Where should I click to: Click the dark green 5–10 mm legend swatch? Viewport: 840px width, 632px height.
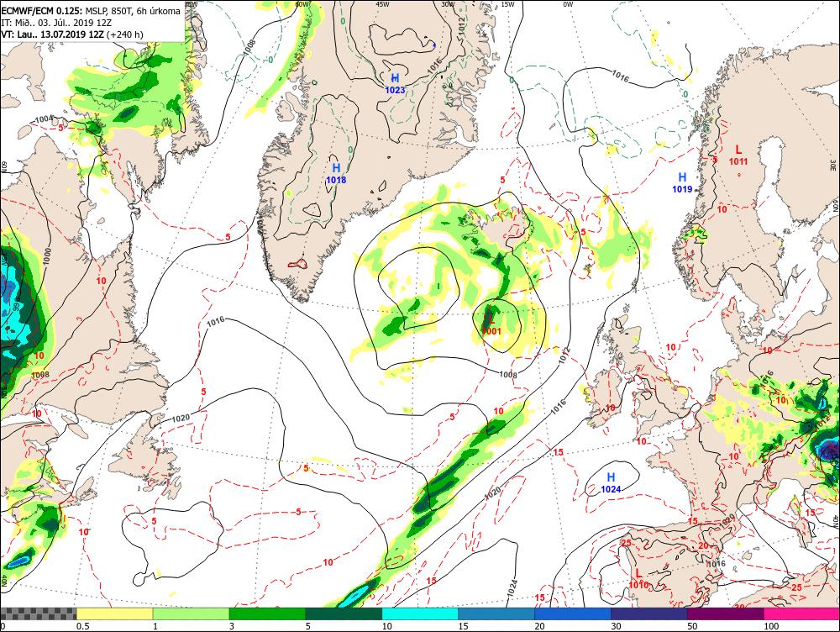tap(344, 614)
